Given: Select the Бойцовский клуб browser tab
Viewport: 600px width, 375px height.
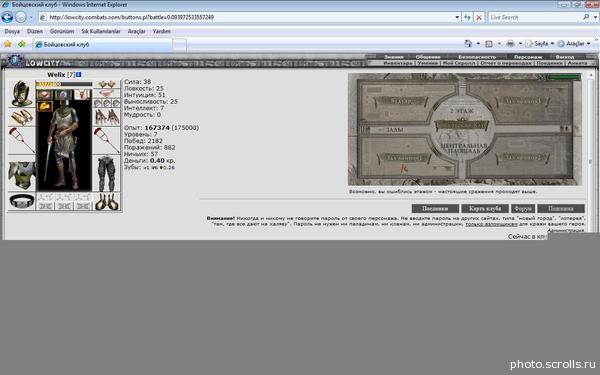Looking at the screenshot, I should [102, 45].
